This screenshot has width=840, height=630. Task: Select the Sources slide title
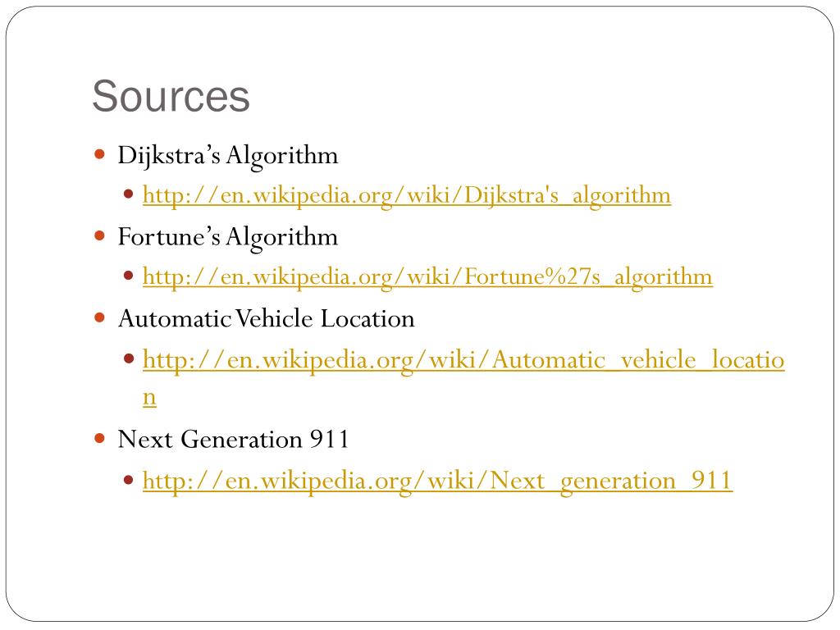click(171, 97)
